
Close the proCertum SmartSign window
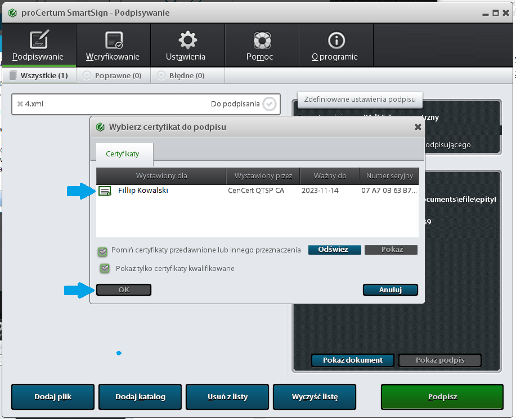click(x=506, y=13)
